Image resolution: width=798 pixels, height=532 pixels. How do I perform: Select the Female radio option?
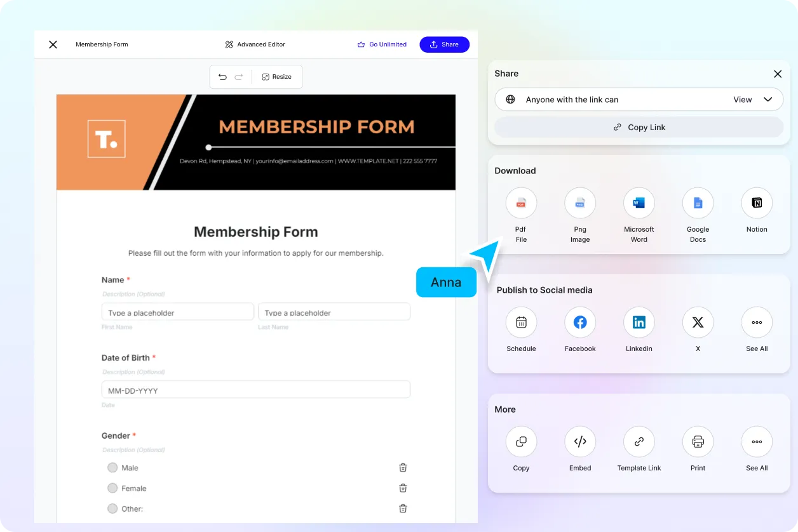pos(112,488)
